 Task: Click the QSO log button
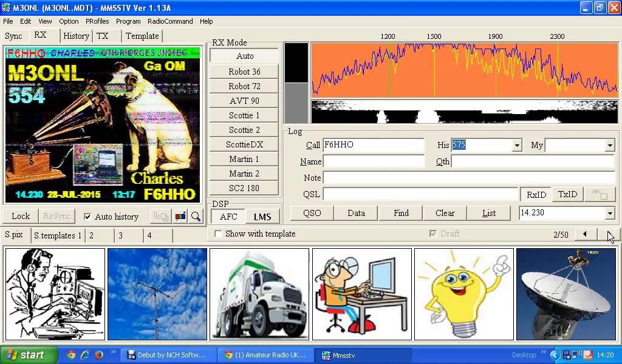tap(312, 213)
